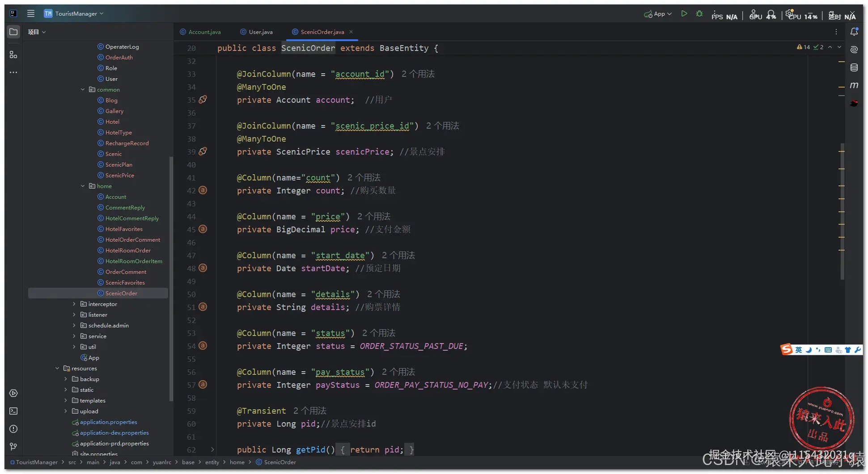Open application.properties file

(x=108, y=422)
